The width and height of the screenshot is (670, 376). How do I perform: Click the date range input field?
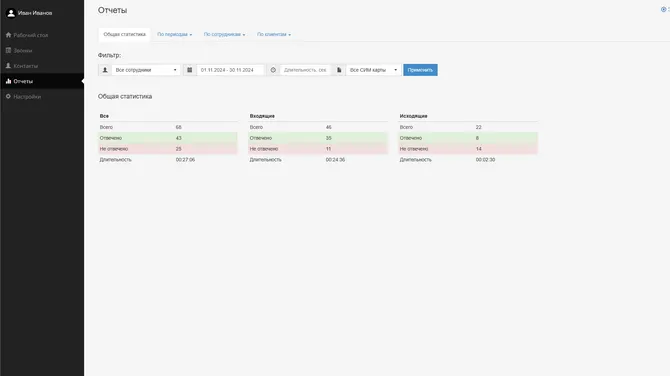coord(230,70)
